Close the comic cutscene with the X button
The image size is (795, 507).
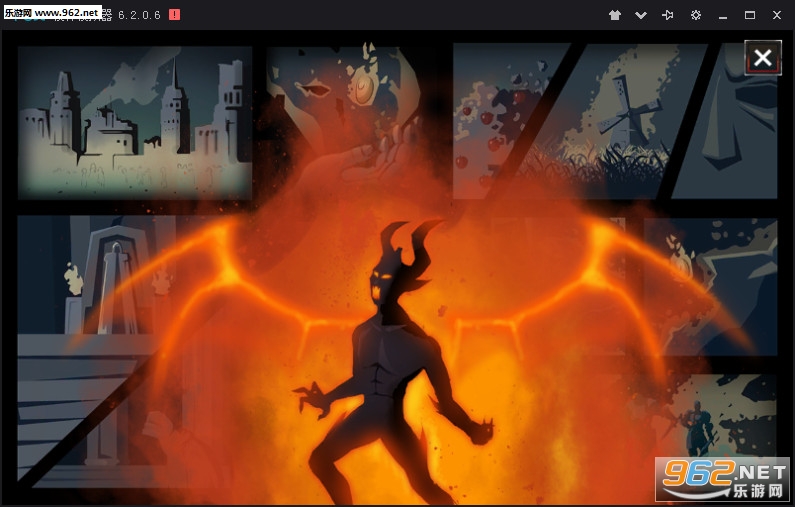tap(763, 58)
